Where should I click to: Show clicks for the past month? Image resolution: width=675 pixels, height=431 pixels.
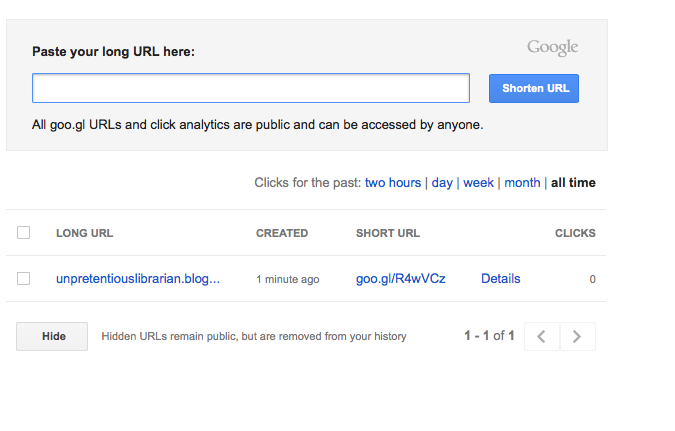click(x=522, y=183)
